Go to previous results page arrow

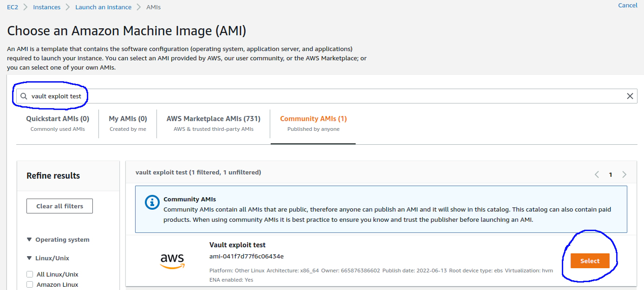(597, 174)
